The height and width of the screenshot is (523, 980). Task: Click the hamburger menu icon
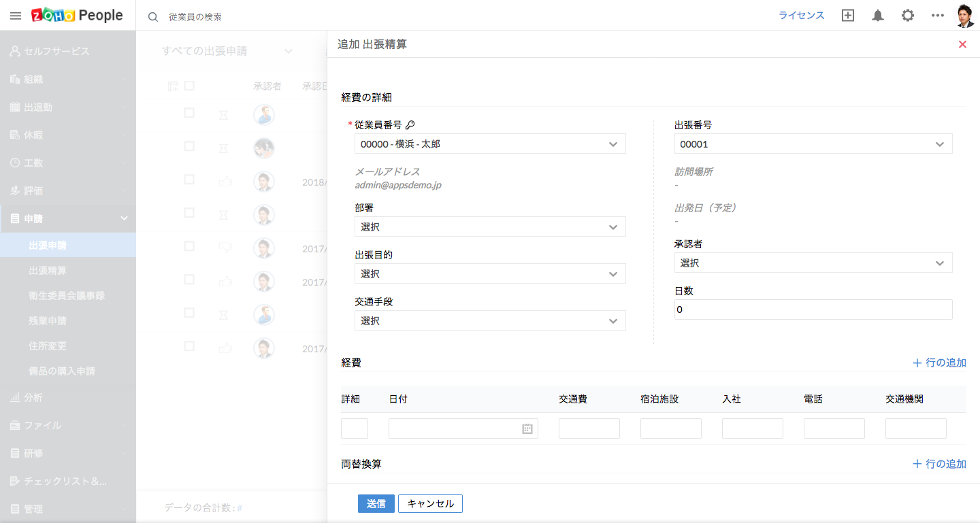(16, 16)
